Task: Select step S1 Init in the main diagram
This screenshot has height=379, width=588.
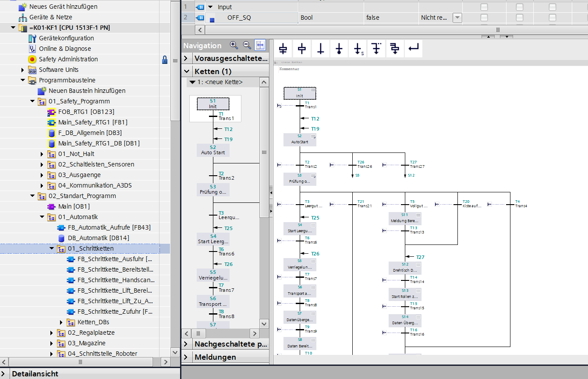Action: coord(300,93)
